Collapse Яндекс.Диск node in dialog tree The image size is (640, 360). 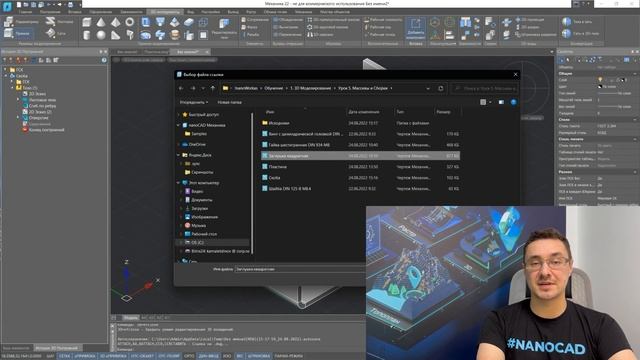coord(178,155)
